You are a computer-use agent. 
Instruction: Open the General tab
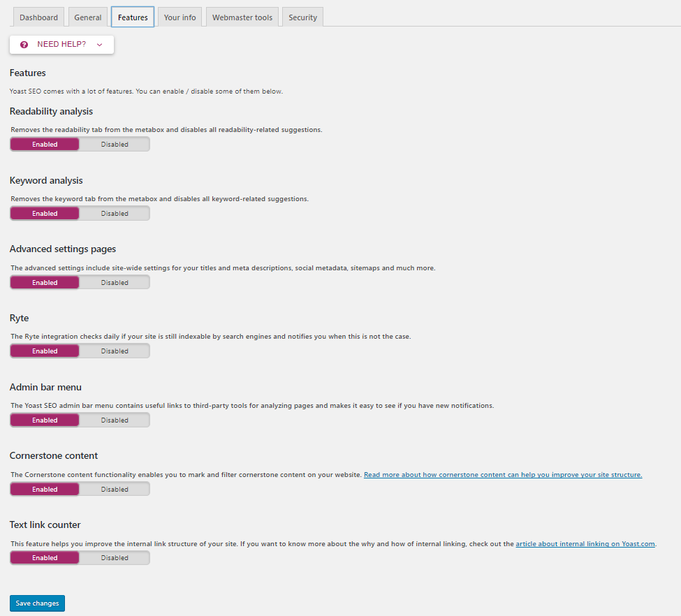pyautogui.click(x=88, y=17)
